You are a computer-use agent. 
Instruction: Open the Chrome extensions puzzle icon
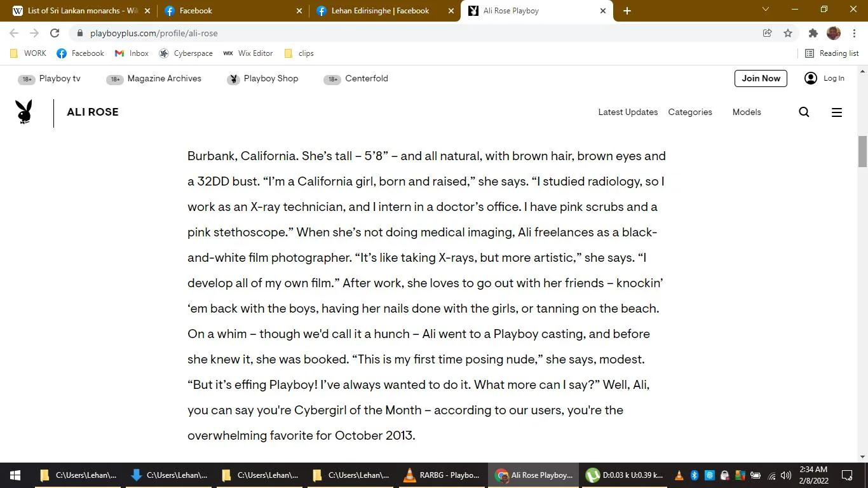click(x=813, y=33)
